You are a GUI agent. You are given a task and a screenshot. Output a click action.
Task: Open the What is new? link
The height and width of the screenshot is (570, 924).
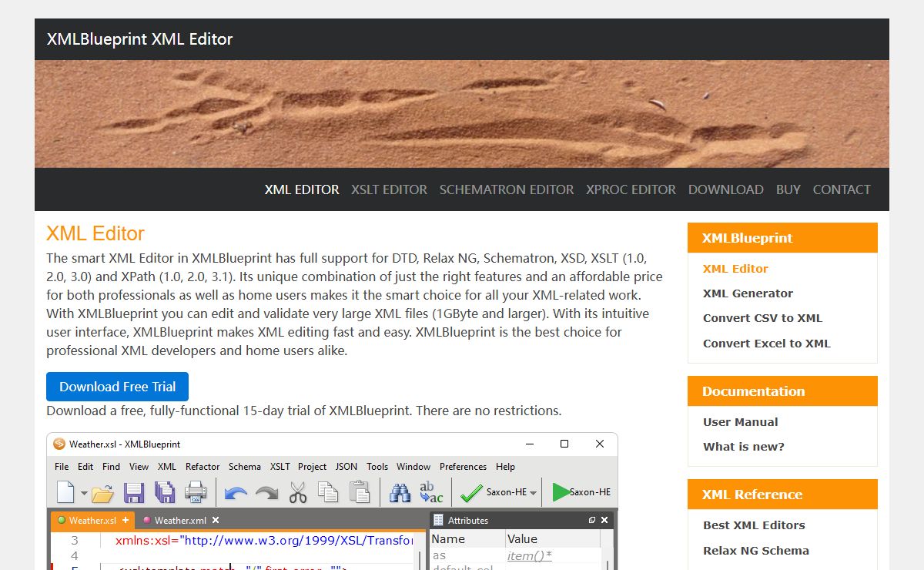pos(743,447)
